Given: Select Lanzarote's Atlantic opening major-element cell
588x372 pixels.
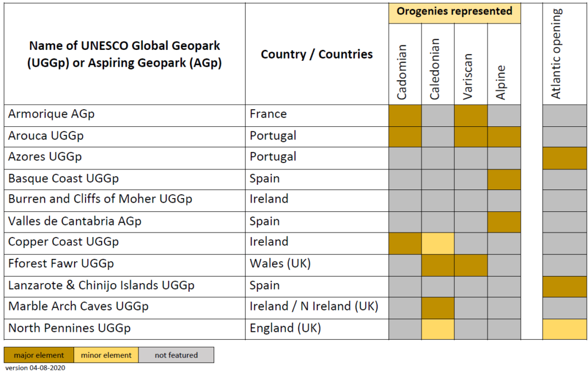Looking at the screenshot, I should click(x=565, y=287).
